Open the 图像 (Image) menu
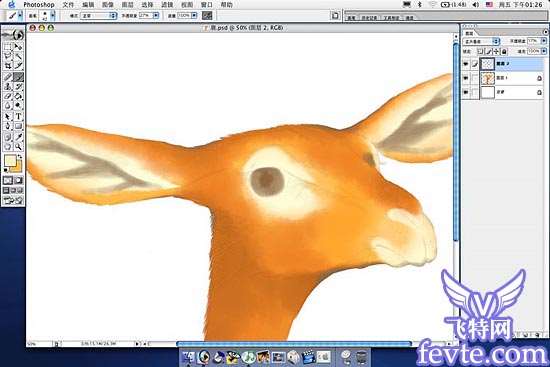 (108, 5)
